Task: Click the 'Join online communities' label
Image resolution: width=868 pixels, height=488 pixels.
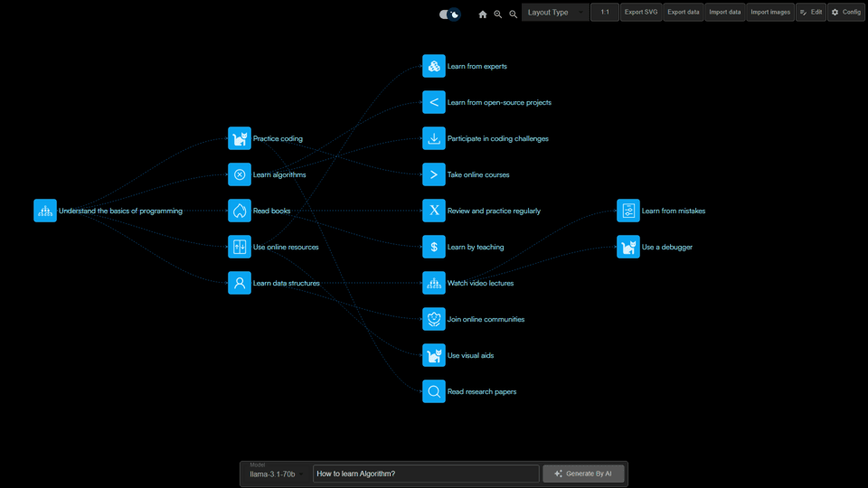Action: tap(486, 319)
